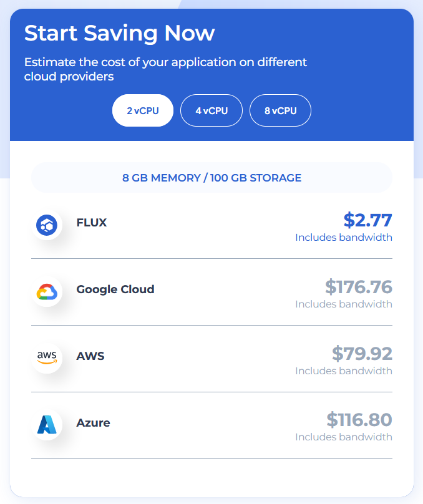This screenshot has width=423, height=504.
Task: Click the Google Cloud logo icon
Action: (x=47, y=291)
